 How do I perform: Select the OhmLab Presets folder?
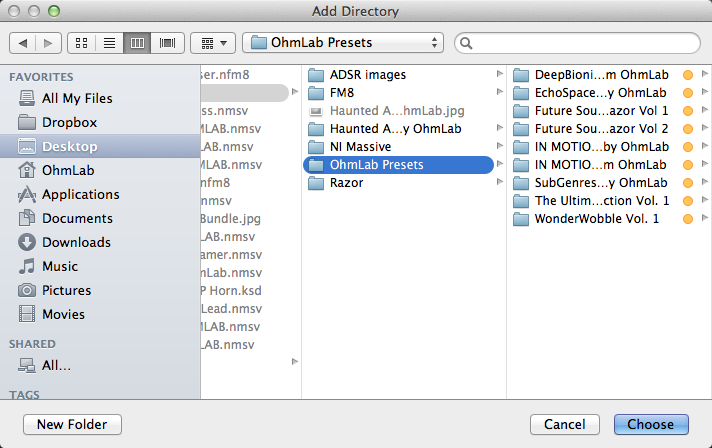click(398, 165)
